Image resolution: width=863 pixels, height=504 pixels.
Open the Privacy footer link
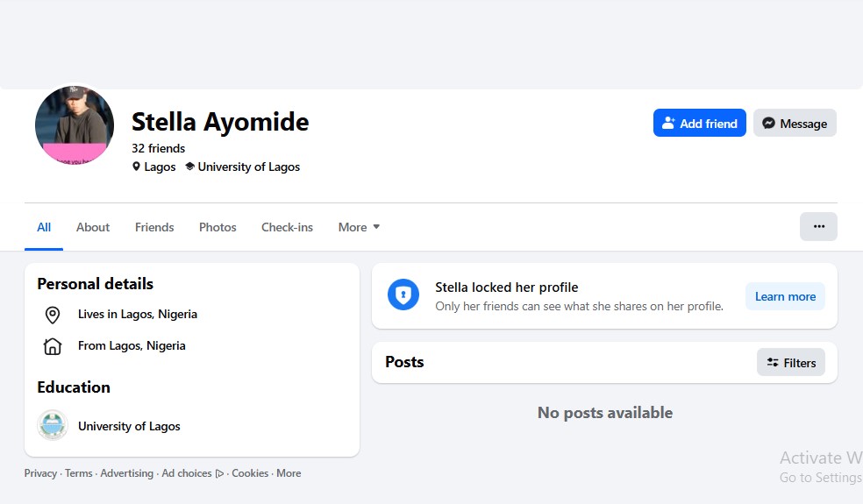point(40,473)
